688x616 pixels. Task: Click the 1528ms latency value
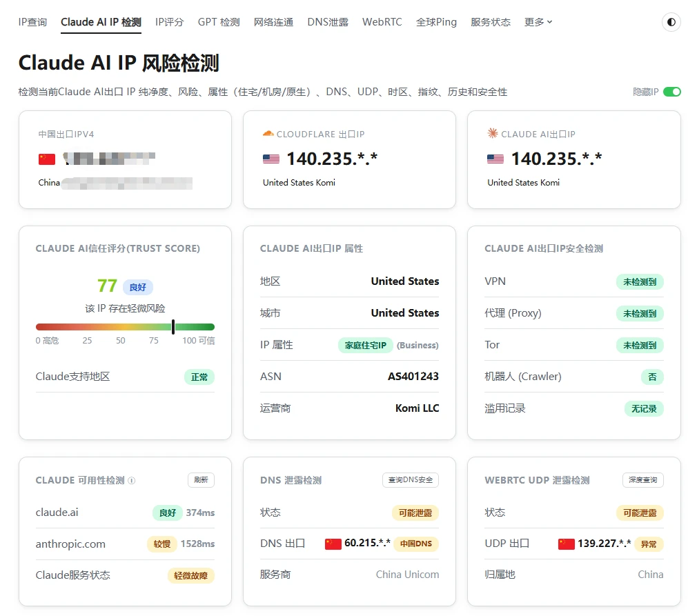pos(197,544)
